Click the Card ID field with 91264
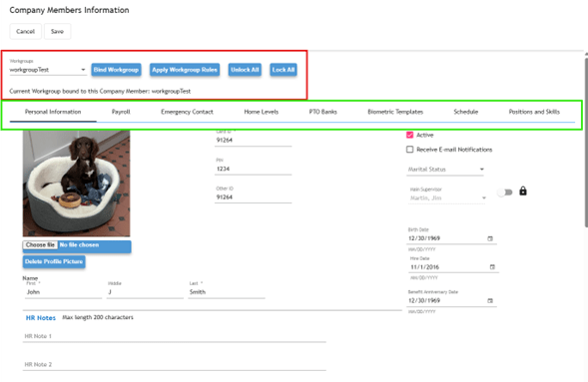Image resolution: width=588 pixels, height=382 pixels. tap(254, 140)
